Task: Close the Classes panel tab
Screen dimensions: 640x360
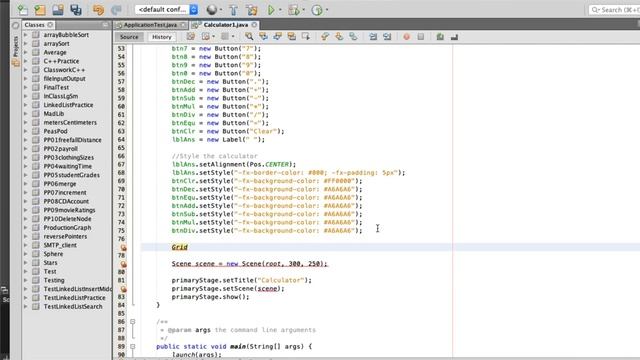Action: click(x=50, y=25)
